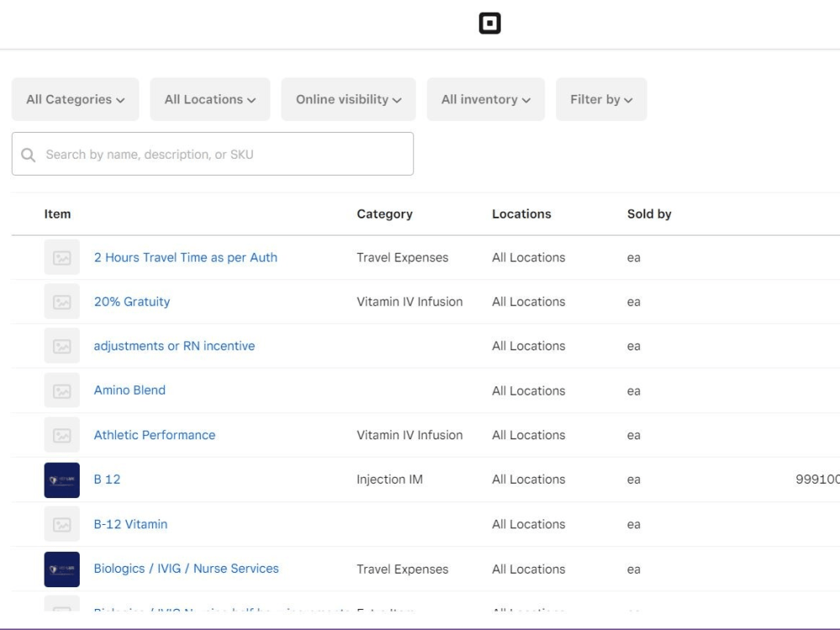Open the 2 Hours Travel Time as per Auth item

(186, 258)
